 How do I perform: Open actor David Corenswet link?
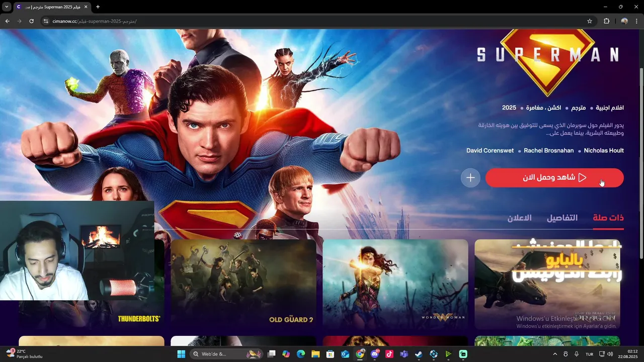coord(490,150)
